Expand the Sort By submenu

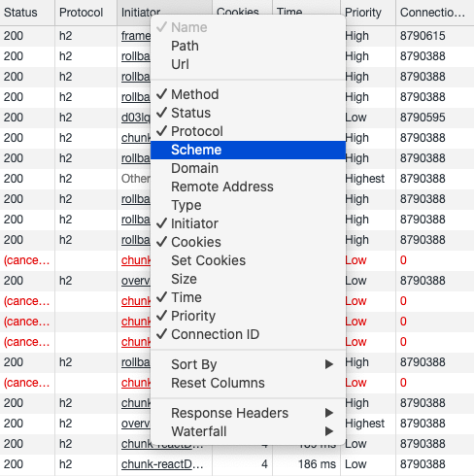pyautogui.click(x=248, y=364)
